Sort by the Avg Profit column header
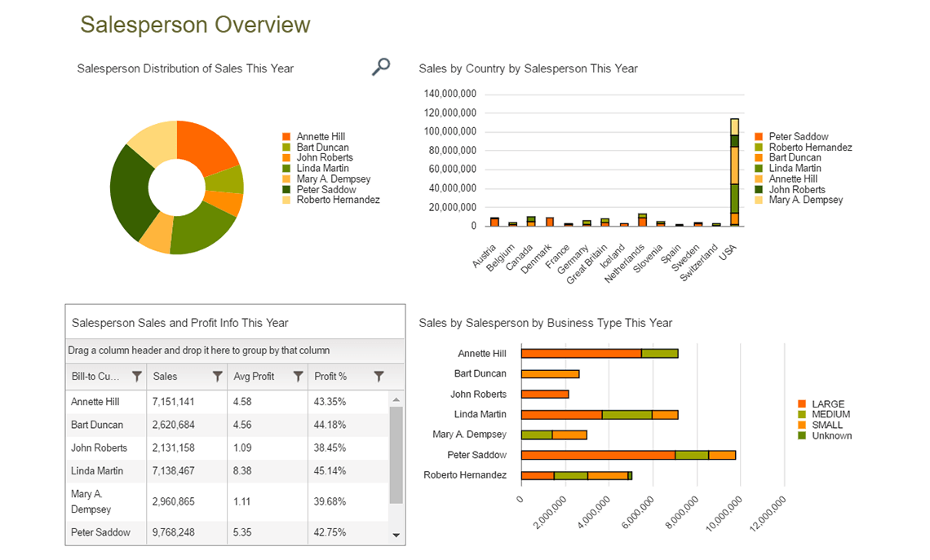Image resolution: width=930 pixels, height=560 pixels. 254,377
